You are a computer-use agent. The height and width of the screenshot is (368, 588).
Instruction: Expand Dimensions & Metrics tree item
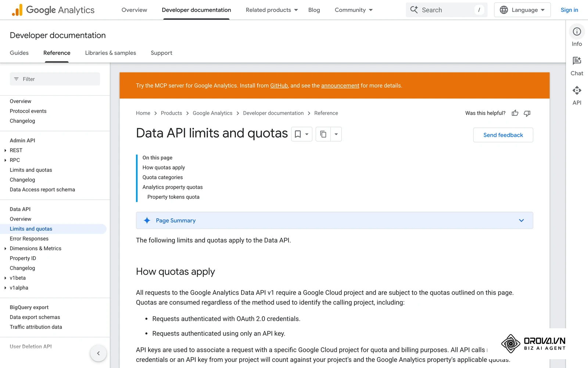(6, 248)
